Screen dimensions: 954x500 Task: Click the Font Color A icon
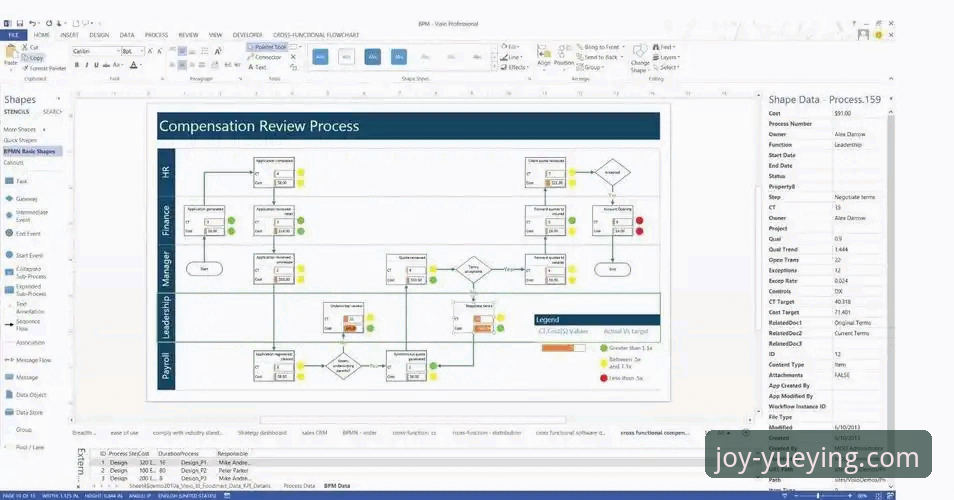[x=133, y=65]
